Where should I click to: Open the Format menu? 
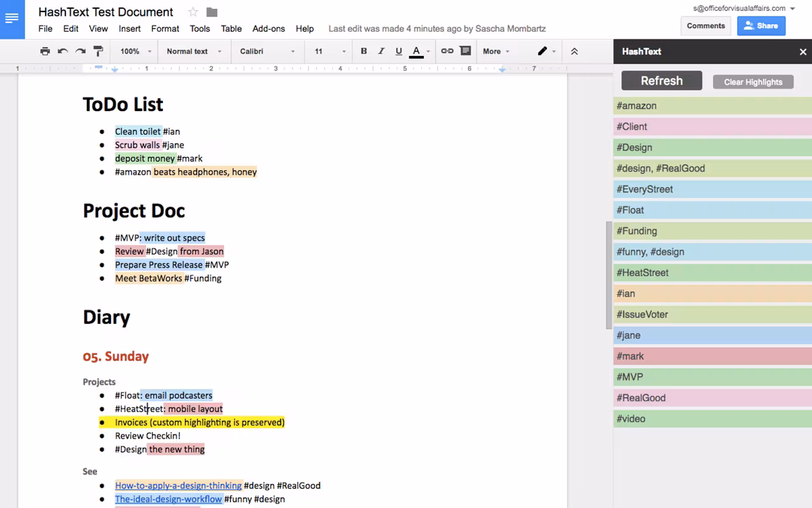[x=165, y=29]
